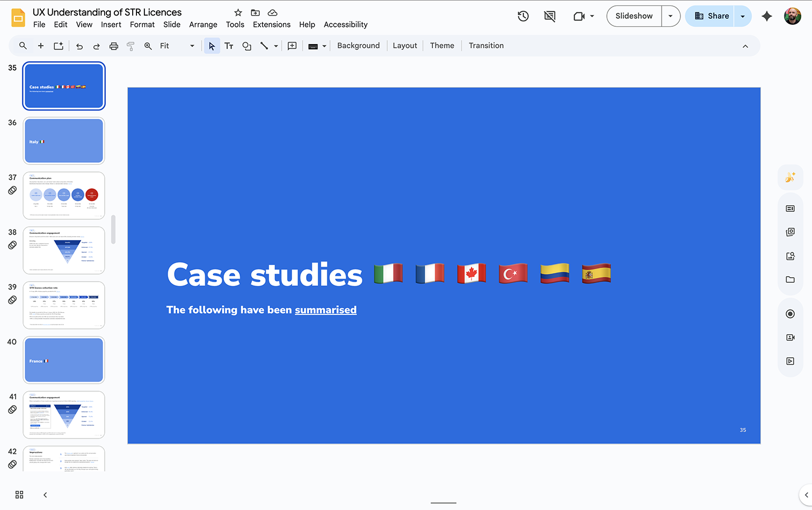Switch to grid view of slides
The image size is (812, 510).
(x=19, y=494)
